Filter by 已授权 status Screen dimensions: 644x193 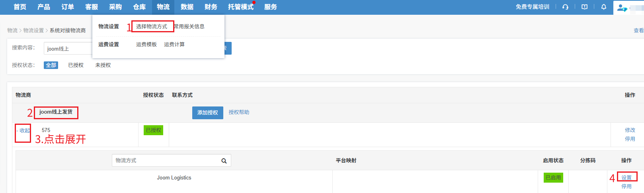coord(76,65)
